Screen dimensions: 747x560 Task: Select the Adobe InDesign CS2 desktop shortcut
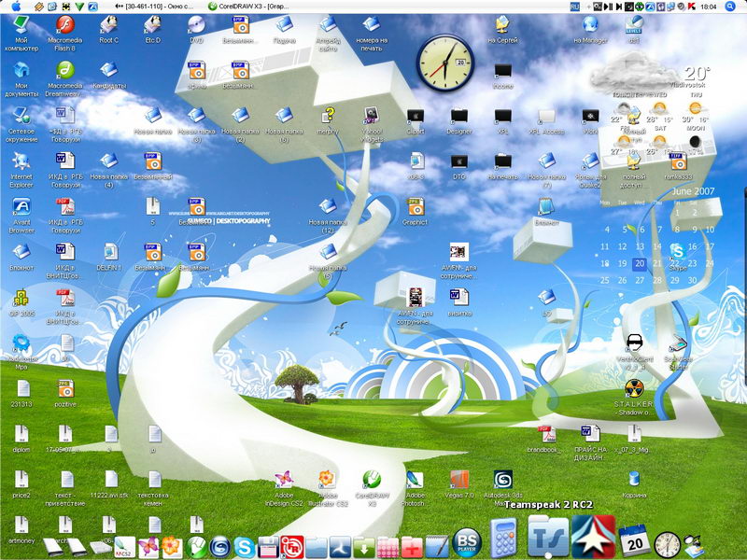pos(284,488)
